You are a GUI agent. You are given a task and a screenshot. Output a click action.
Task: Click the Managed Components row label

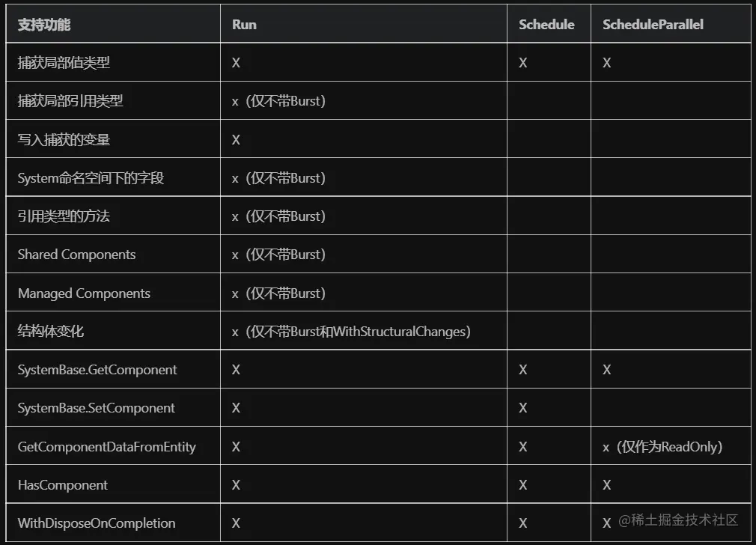pyautogui.click(x=84, y=293)
